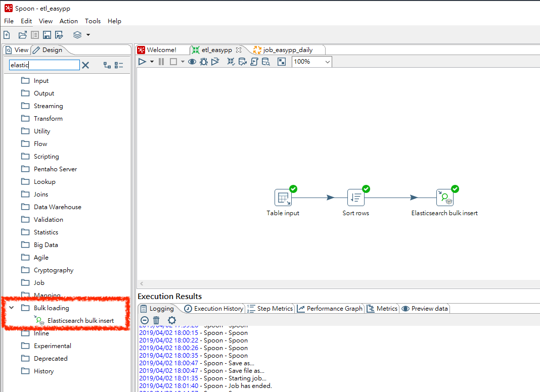Toggle the execution results pane icon
540x392 pixels.
point(282,62)
